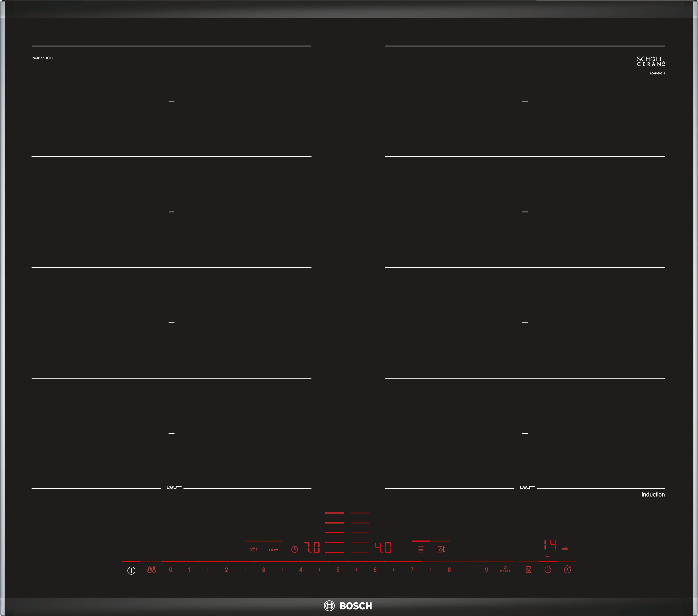Viewport: 698px width, 616px height.
Task: Set power level to 5
Action: (x=338, y=570)
